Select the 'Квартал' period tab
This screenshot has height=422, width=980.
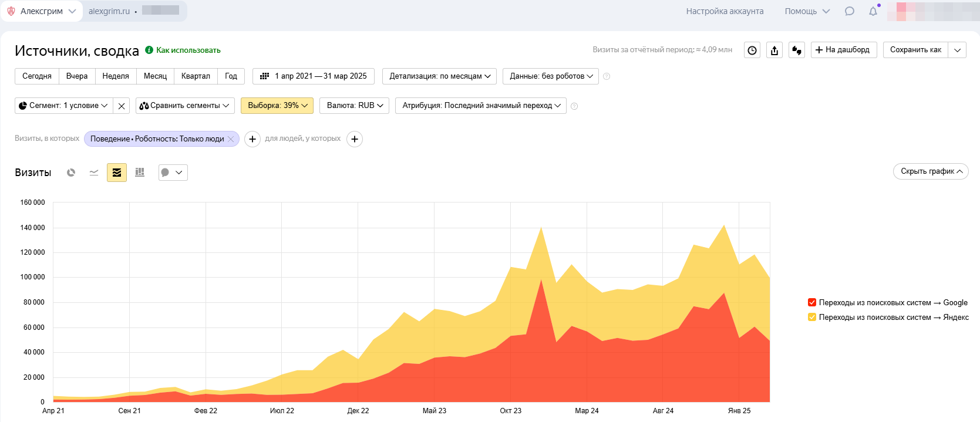[x=196, y=76]
